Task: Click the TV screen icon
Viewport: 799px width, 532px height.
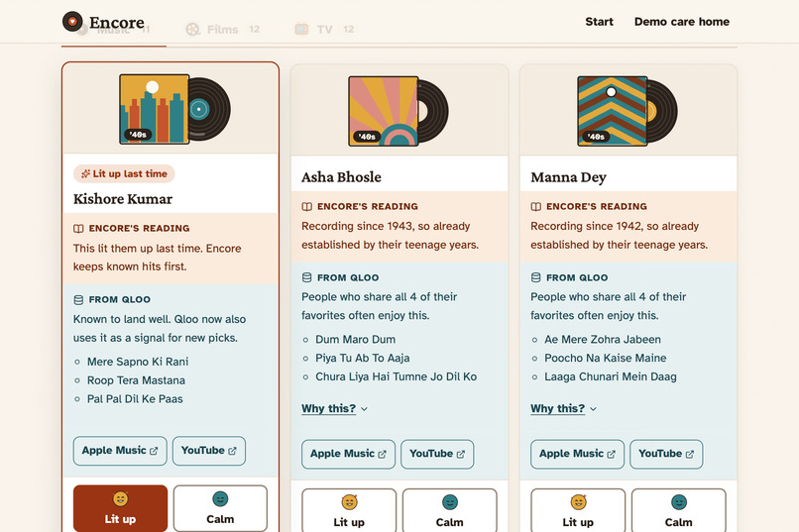Action: click(x=301, y=30)
